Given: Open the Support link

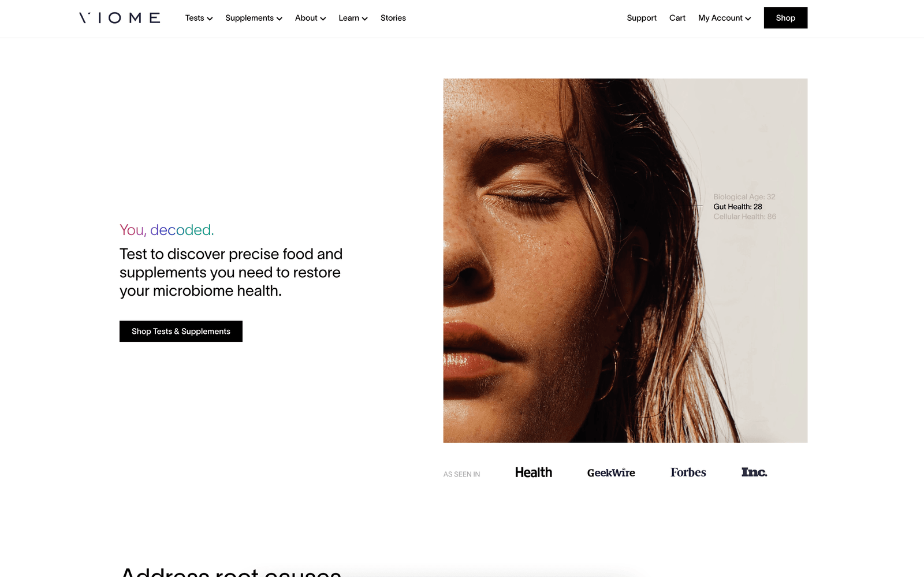Looking at the screenshot, I should [642, 18].
